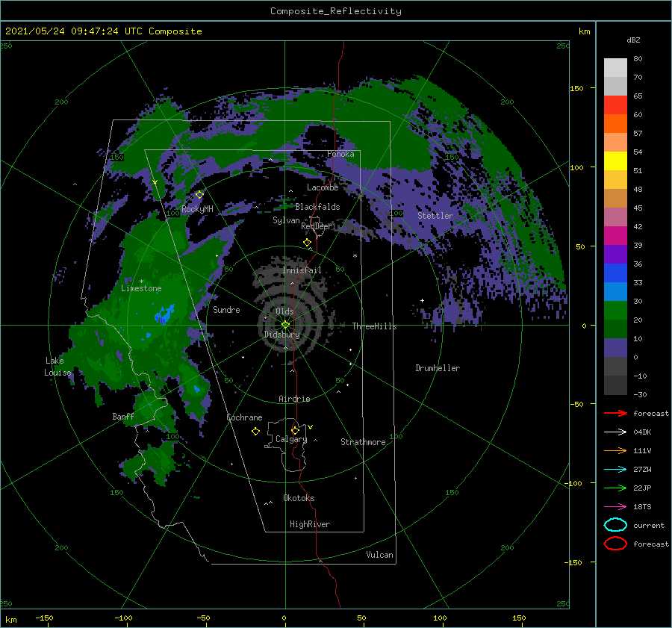Click the Airdrie city label
Viewport: 672px width, 628px height.
[294, 399]
